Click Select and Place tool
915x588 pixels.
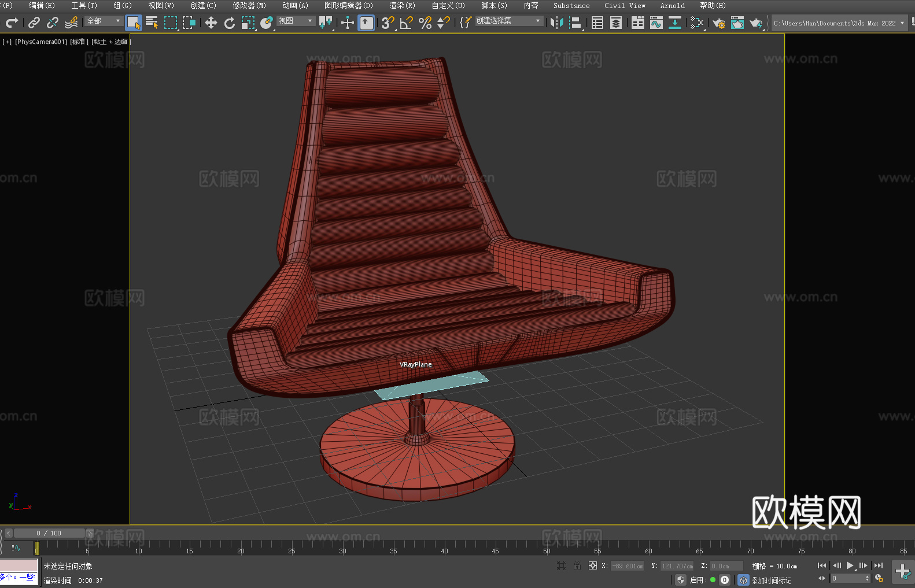pyautogui.click(x=267, y=23)
